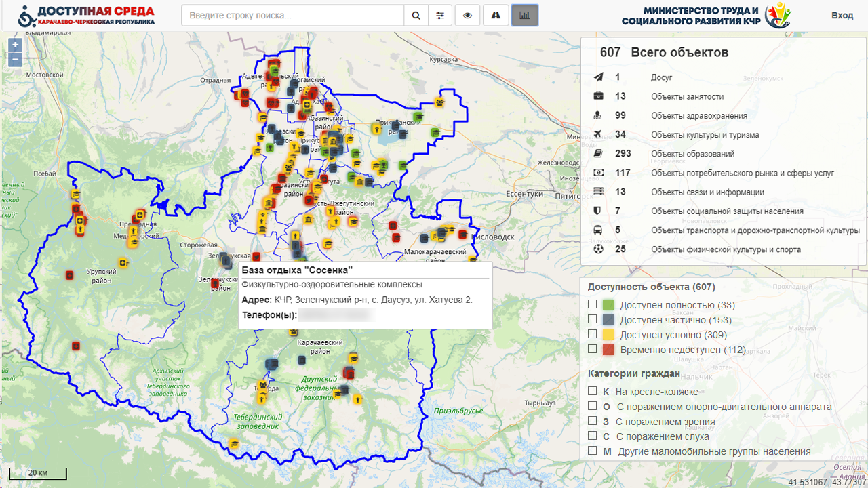Click the doctor icon beside Объекты здравоохранения
Screen dimensions: 868x488
coord(598,115)
